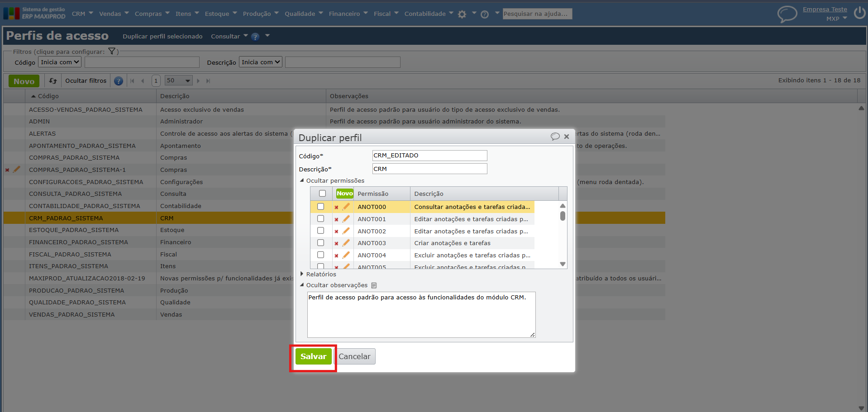Open help icon beside Consultar
Viewport: 868px width, 412px height.
[x=255, y=37]
